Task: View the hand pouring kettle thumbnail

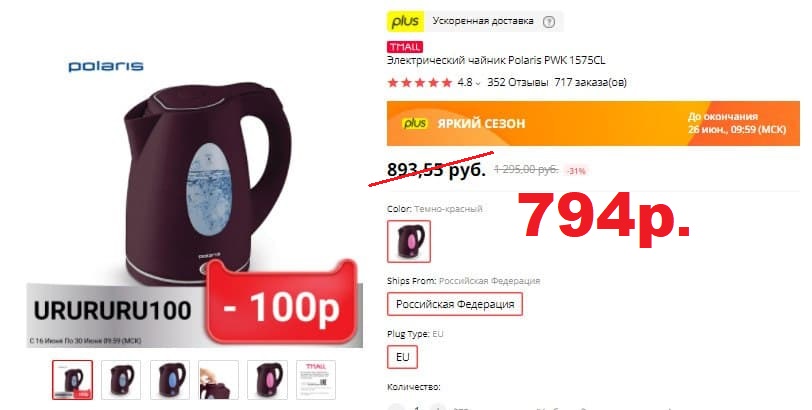Action: coord(219,380)
